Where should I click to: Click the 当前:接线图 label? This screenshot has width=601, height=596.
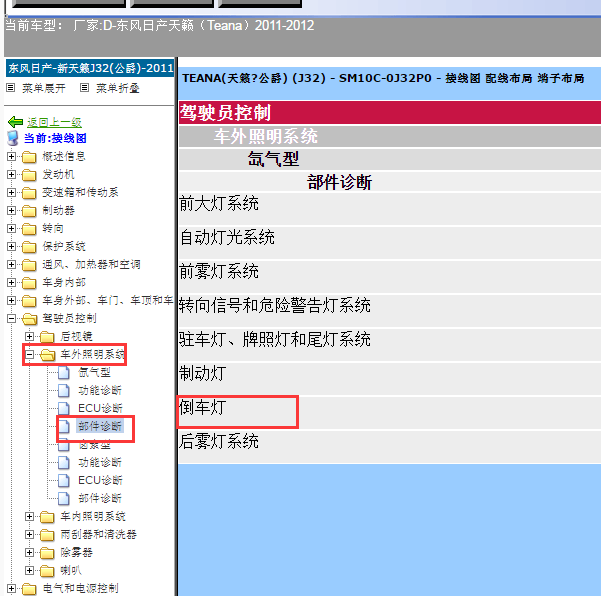click(x=55, y=138)
